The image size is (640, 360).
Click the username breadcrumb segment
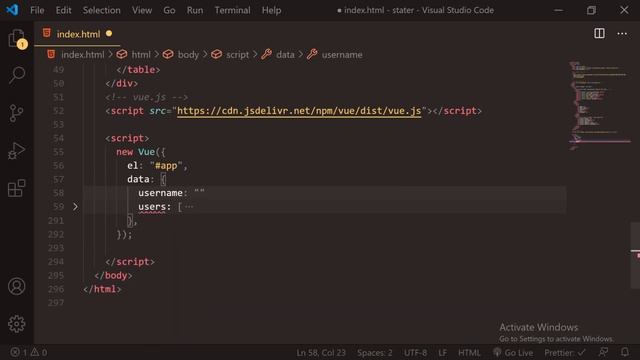coord(342,54)
